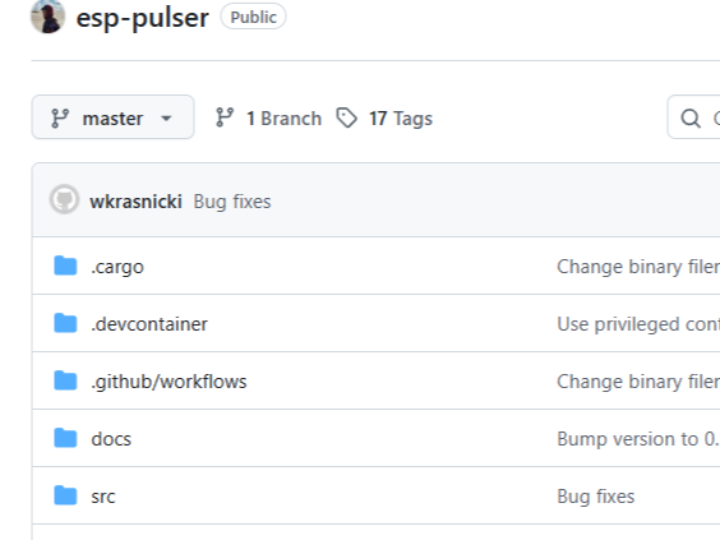Screen dimensions: 720x540
Task: Open the docs folder
Action: pos(111,439)
